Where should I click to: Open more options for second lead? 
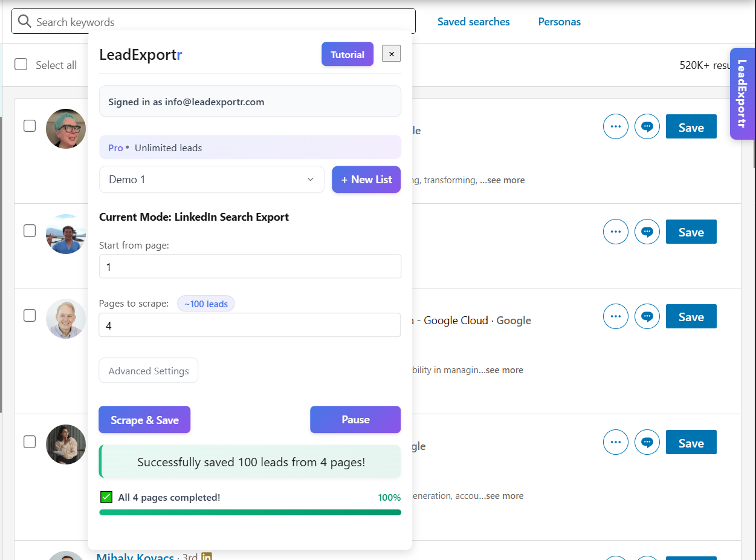click(x=616, y=232)
